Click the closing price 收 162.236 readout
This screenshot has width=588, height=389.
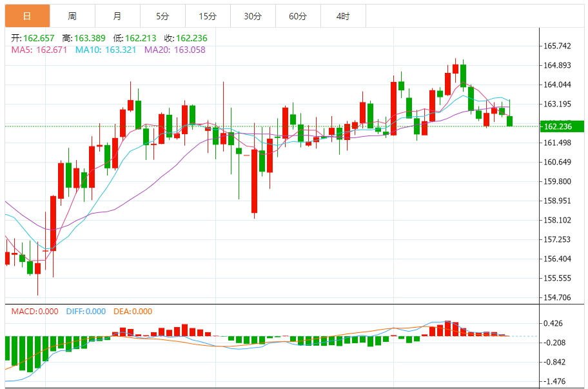(186, 38)
